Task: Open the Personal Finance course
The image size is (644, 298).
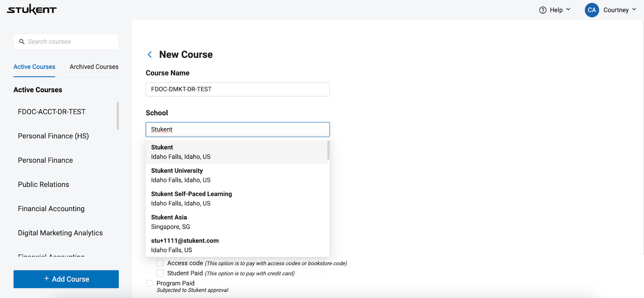Action: [x=45, y=160]
